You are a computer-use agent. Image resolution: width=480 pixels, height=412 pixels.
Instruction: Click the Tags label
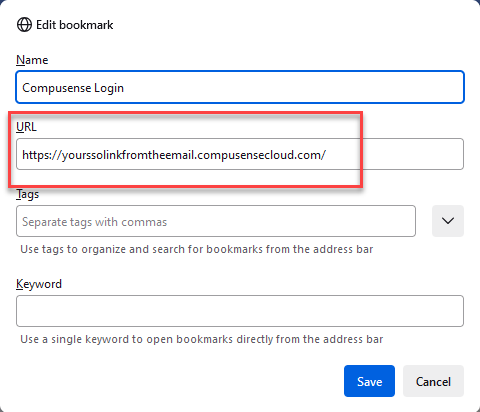click(28, 194)
